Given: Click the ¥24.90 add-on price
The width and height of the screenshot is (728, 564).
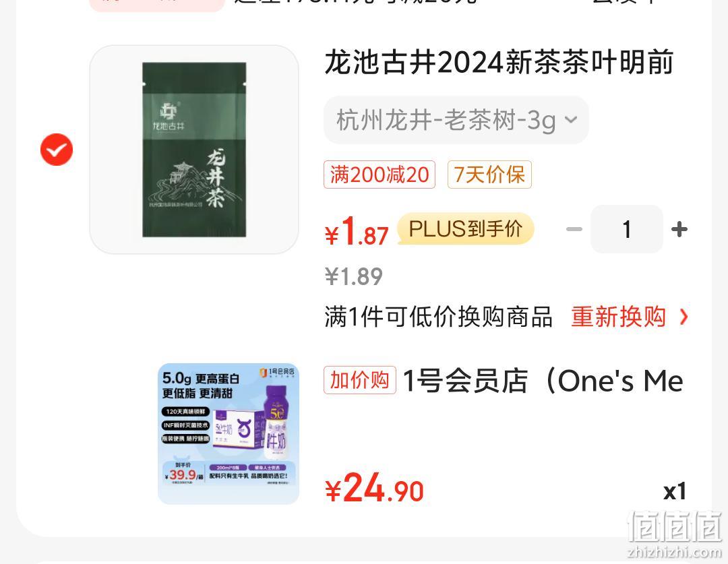Looking at the screenshot, I should [374, 489].
